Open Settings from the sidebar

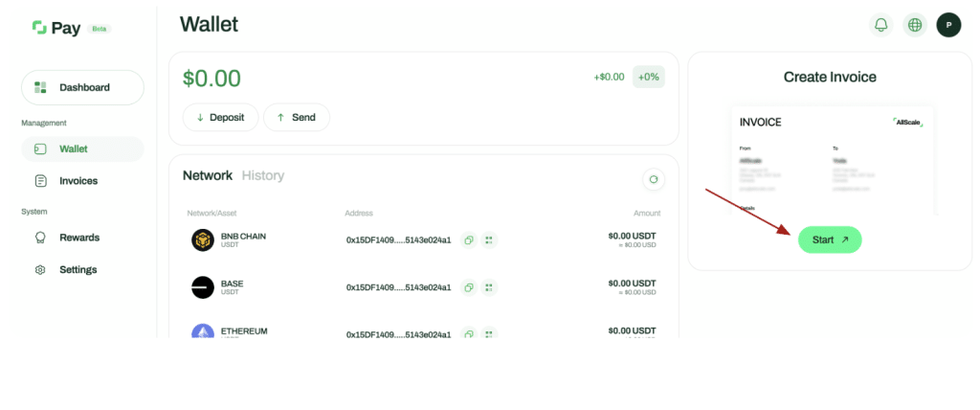[78, 270]
